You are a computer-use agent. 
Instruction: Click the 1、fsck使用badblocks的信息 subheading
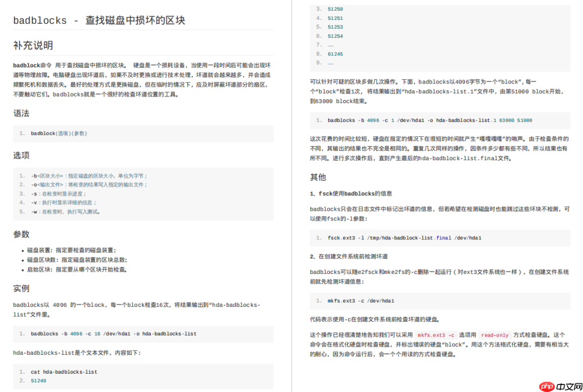coord(351,193)
